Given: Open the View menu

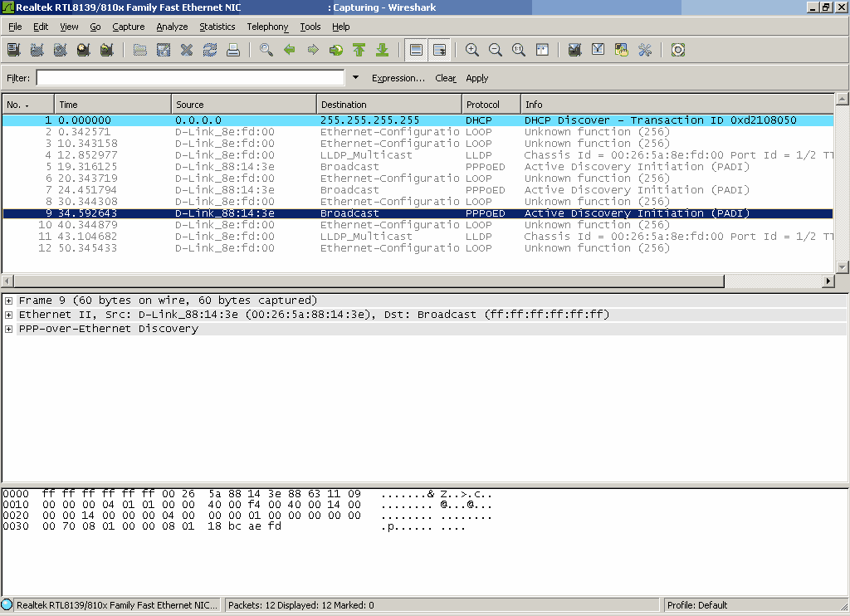Looking at the screenshot, I should point(69,27).
